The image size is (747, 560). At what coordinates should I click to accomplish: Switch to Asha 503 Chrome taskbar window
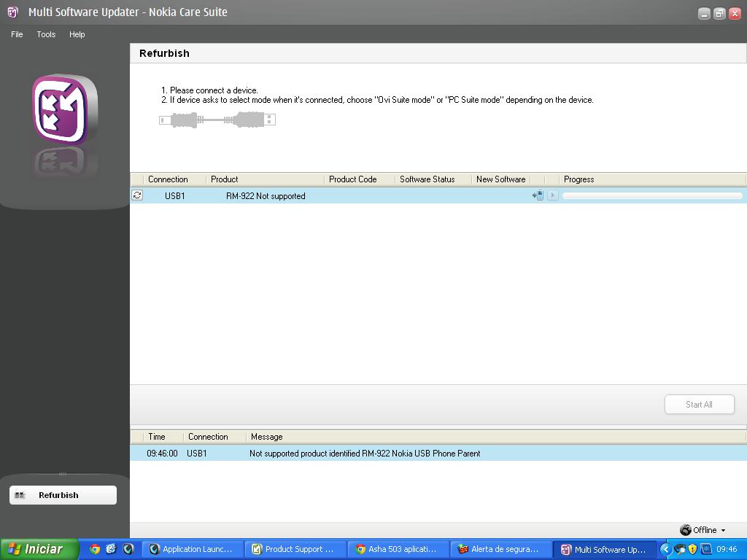pyautogui.click(x=399, y=549)
